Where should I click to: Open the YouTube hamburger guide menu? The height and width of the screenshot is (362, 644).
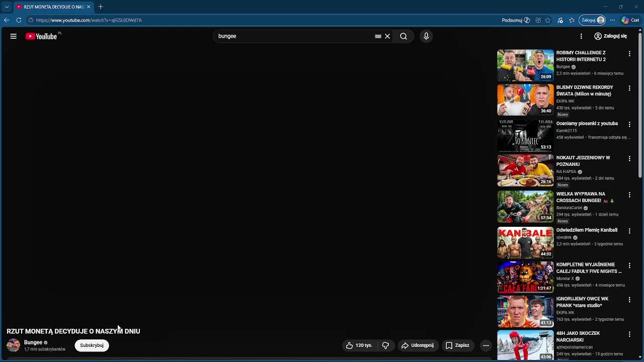point(14,36)
